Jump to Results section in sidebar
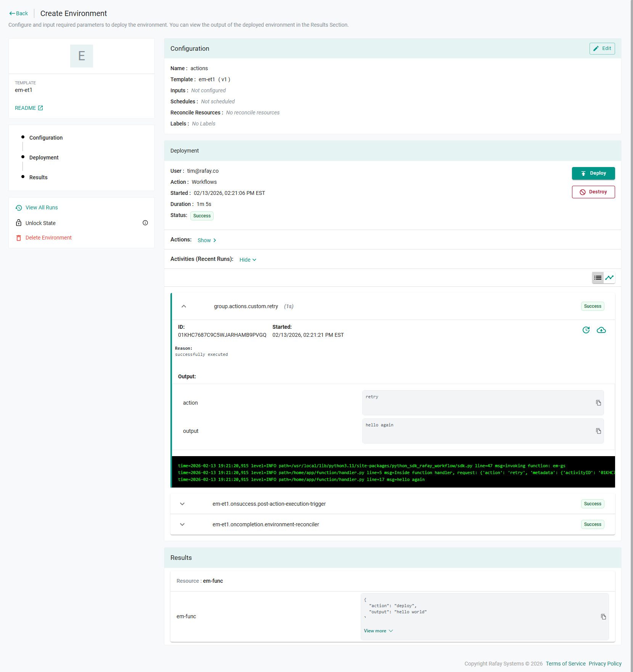This screenshot has height=672, width=633. [39, 177]
